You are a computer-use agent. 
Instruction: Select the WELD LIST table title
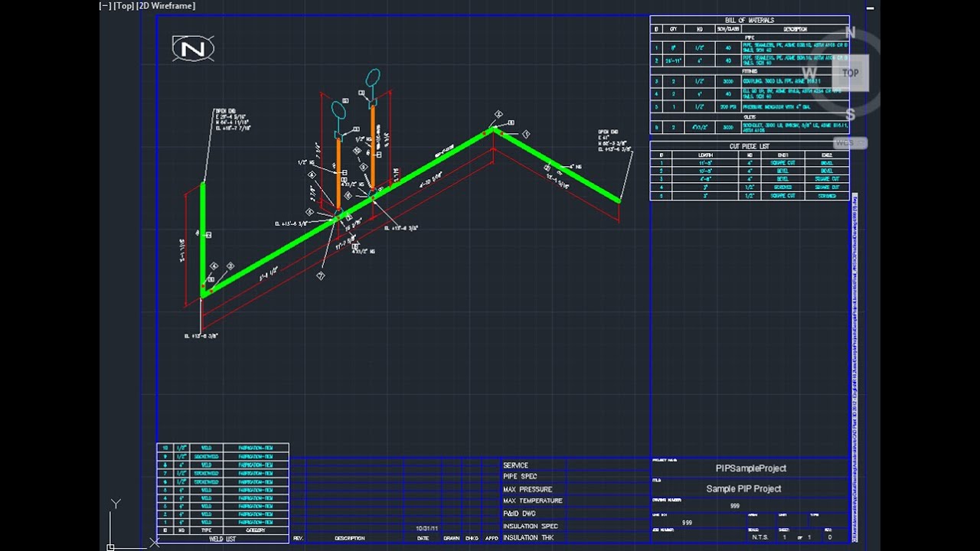223,539
